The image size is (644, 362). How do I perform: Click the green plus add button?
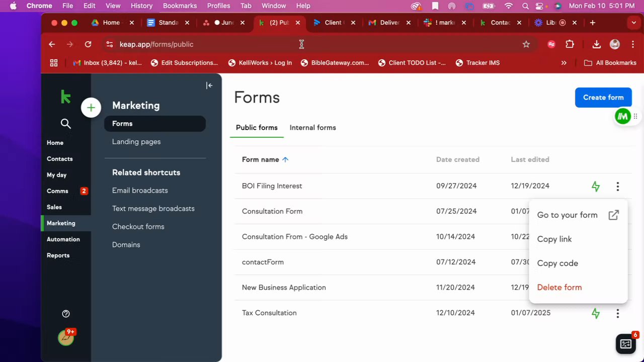[91, 108]
